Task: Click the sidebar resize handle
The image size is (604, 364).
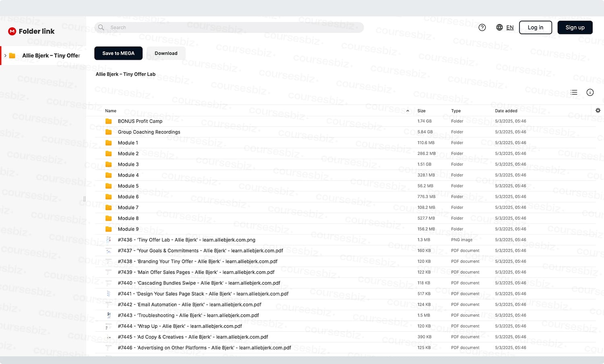Action: [85, 199]
